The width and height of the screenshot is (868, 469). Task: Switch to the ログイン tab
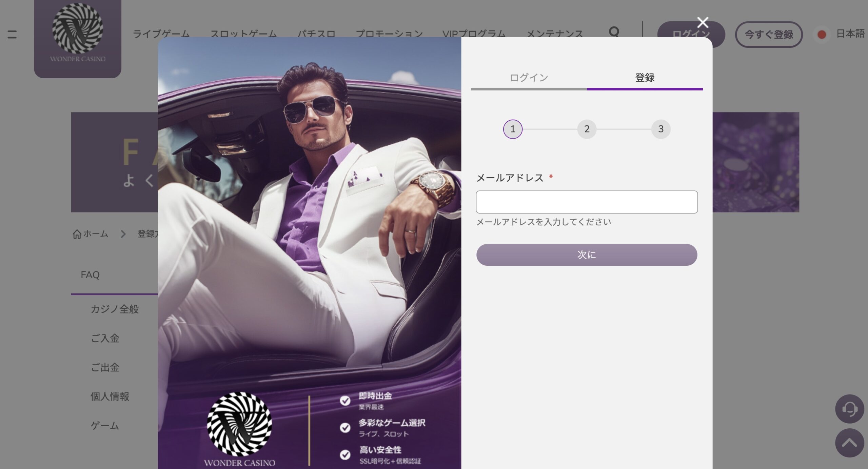click(x=529, y=78)
